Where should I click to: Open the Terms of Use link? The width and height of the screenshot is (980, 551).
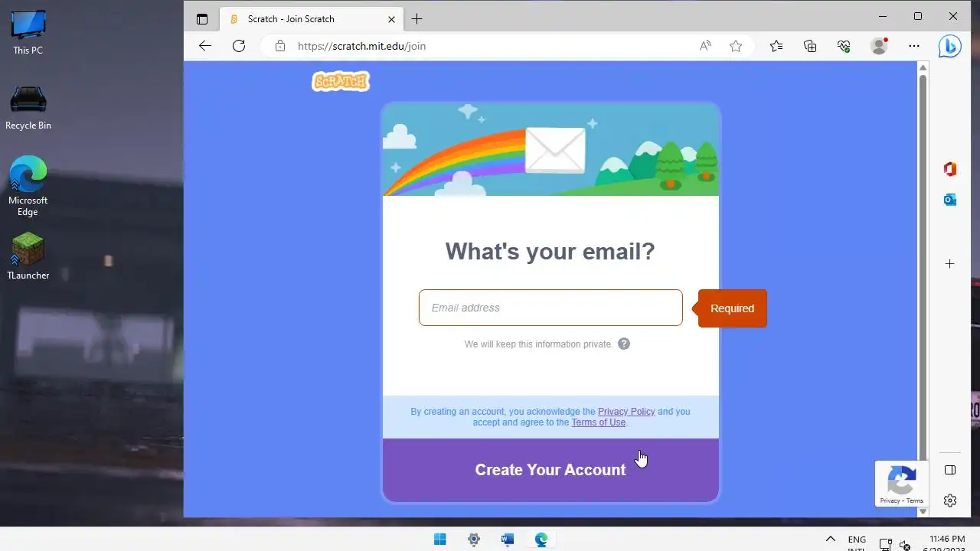click(599, 422)
